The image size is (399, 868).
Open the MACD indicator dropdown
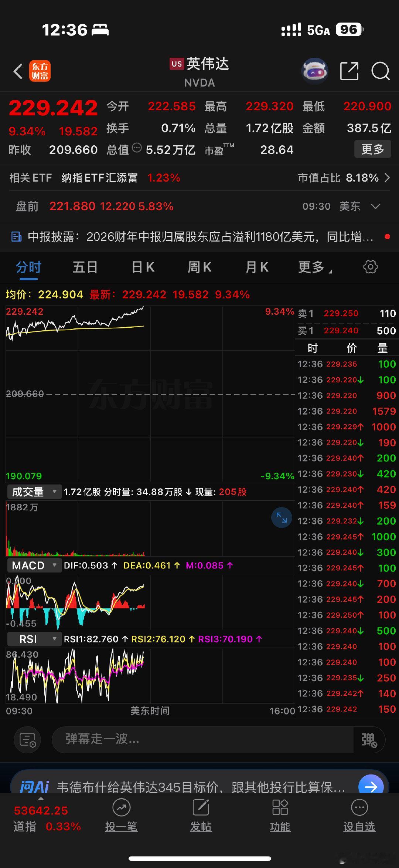[34, 565]
